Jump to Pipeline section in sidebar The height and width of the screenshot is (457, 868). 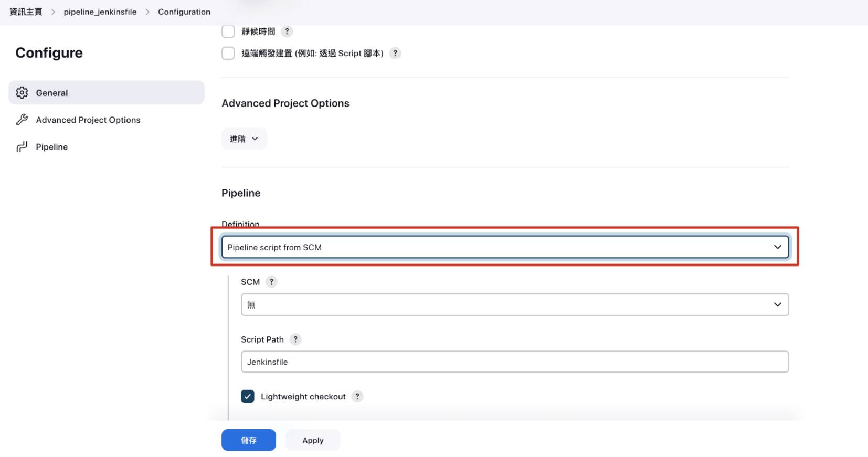coord(52,147)
